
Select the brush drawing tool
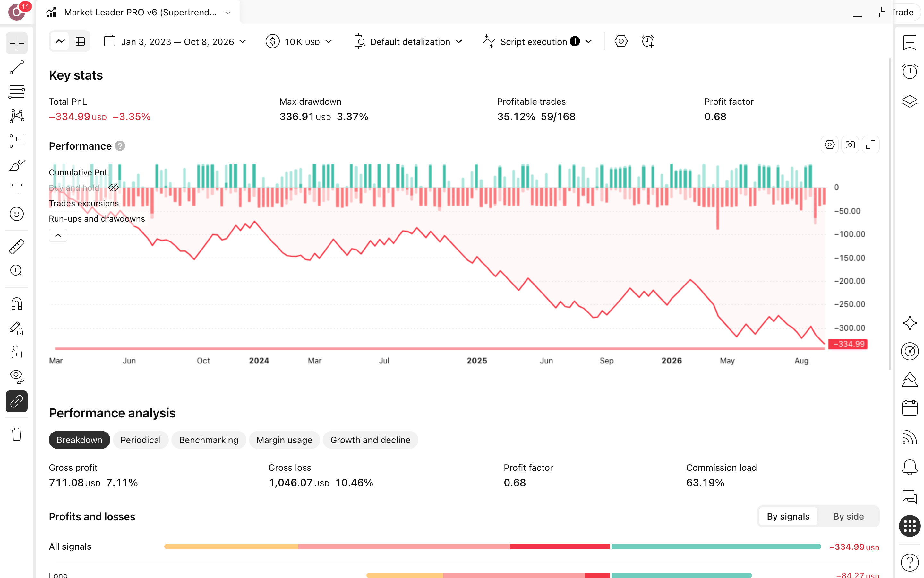pyautogui.click(x=16, y=165)
